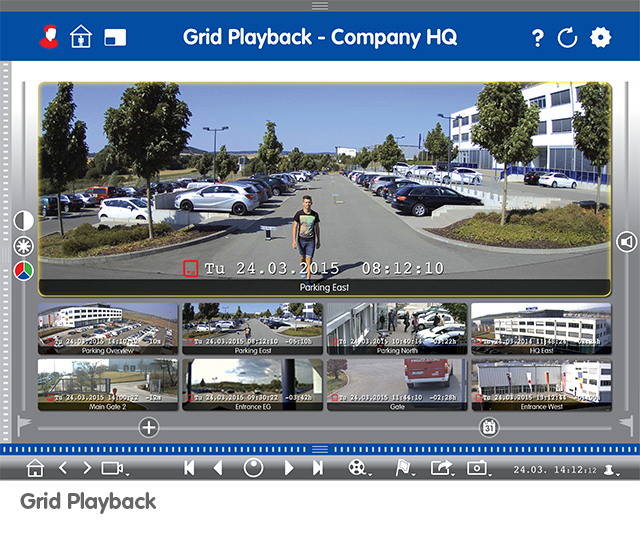Viewport: 640px width, 540px height.
Task: Click the Grid Playback - Company HQ title
Action: click(x=320, y=37)
